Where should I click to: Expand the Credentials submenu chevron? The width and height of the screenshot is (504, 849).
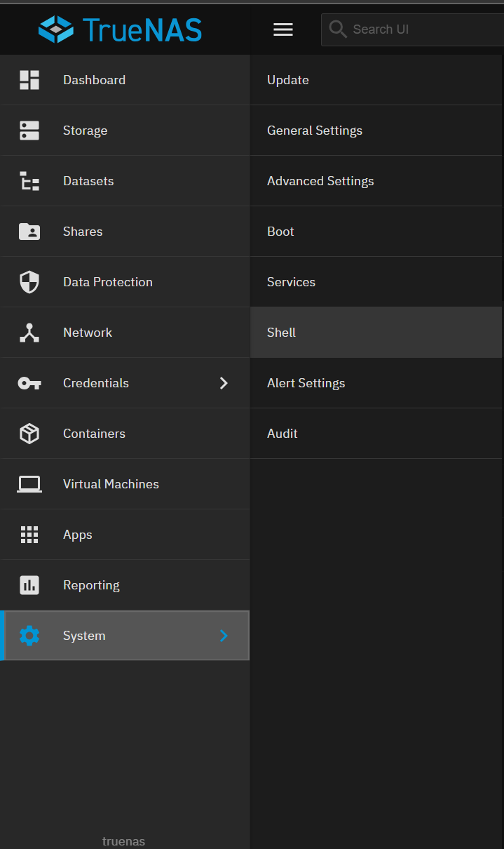coord(224,383)
